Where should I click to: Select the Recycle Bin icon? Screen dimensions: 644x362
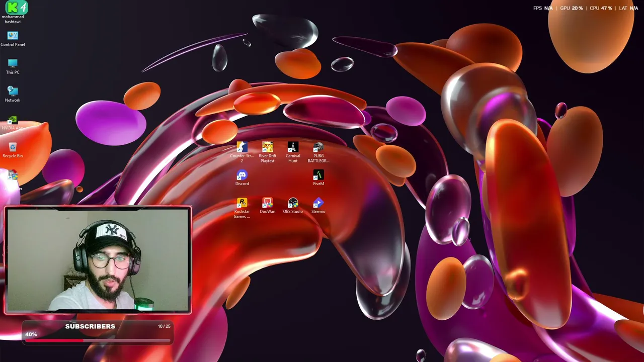tap(13, 150)
